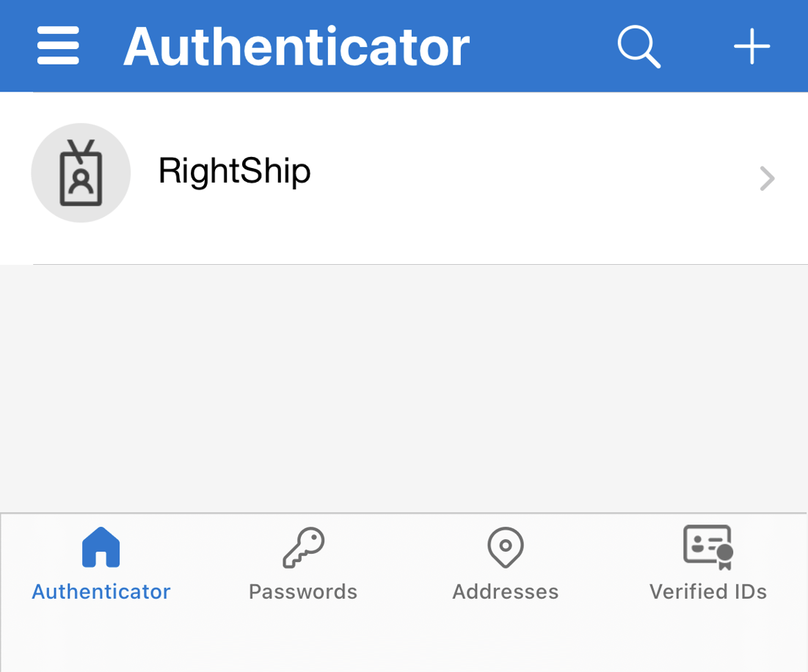This screenshot has height=672, width=808.
Task: Tap the RightShip circular avatar thumbnail
Action: (81, 172)
